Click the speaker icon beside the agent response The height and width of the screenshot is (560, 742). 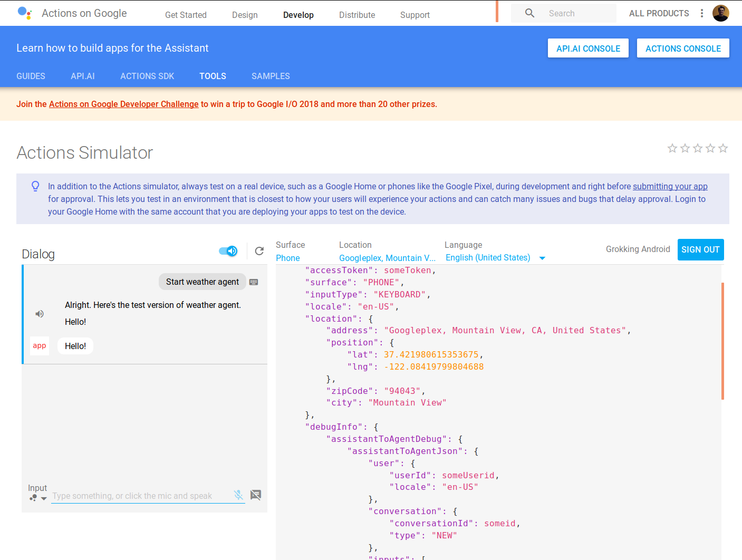click(40, 314)
